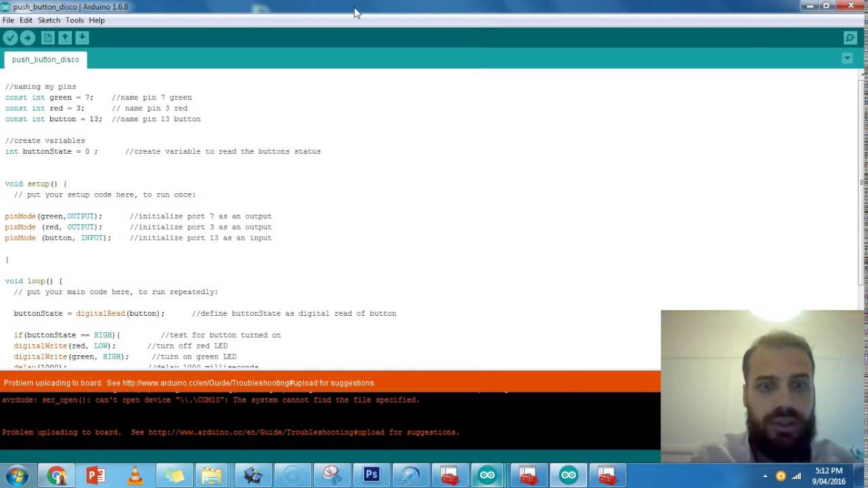Click the '//create variables' comment

pos(45,141)
